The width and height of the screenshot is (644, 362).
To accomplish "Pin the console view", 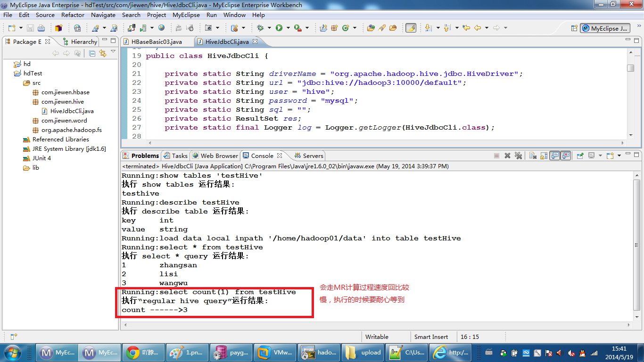I will point(580,156).
